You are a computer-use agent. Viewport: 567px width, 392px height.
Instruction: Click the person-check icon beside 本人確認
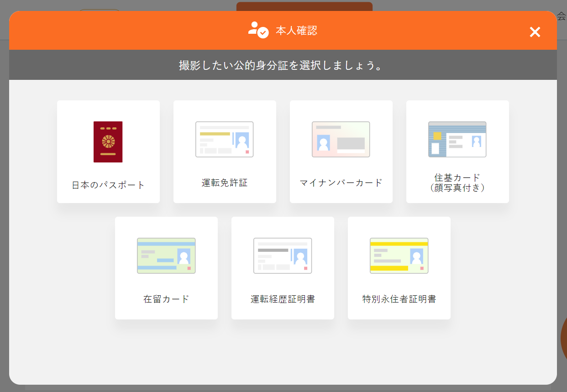point(258,30)
